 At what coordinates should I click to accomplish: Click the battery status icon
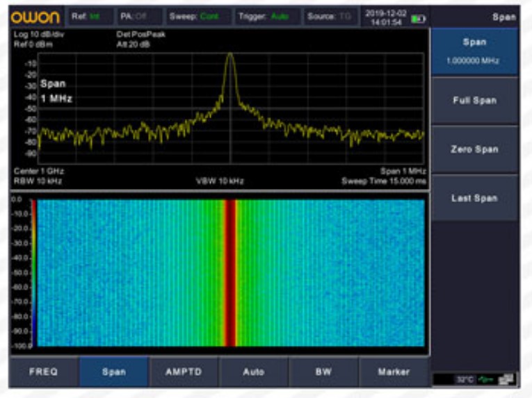419,19
